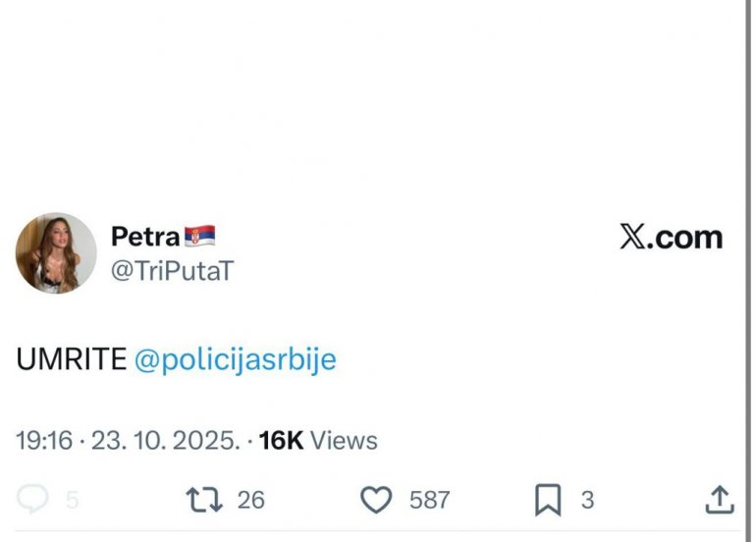Like the tweet with the heart icon
This screenshot has width=756, height=542.
(376, 500)
